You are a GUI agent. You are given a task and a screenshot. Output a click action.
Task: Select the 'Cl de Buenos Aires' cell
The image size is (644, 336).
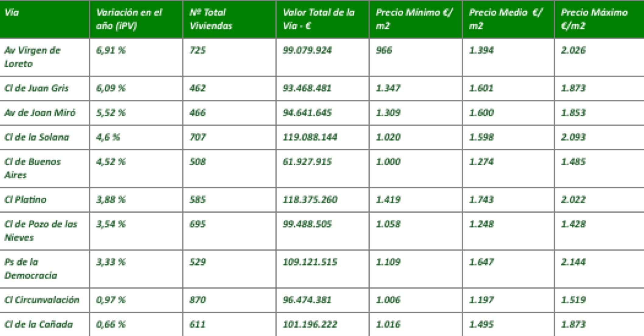[x=32, y=168]
